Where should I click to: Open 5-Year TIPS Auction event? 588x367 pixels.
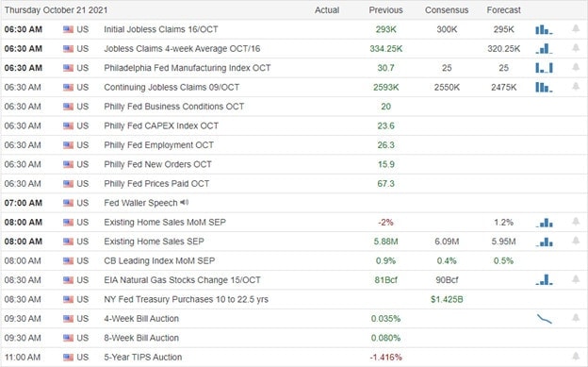[x=143, y=358]
